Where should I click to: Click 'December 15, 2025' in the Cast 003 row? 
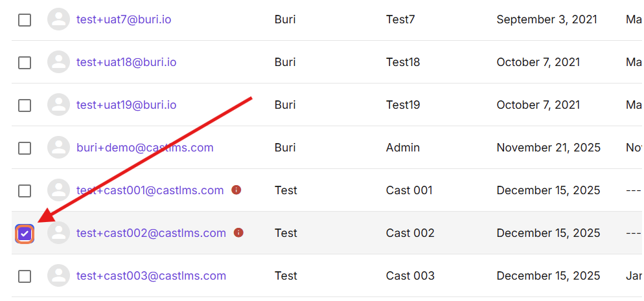[548, 276]
